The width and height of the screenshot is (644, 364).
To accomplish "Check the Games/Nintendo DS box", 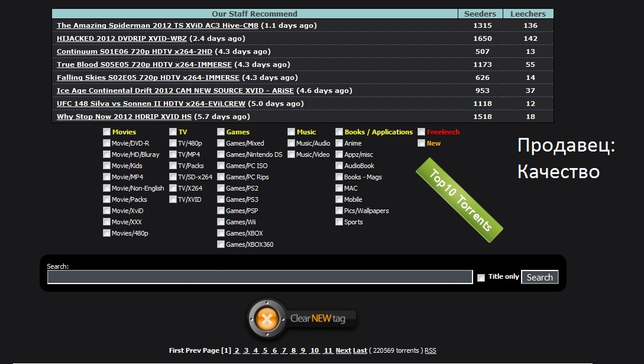I will pyautogui.click(x=221, y=154).
